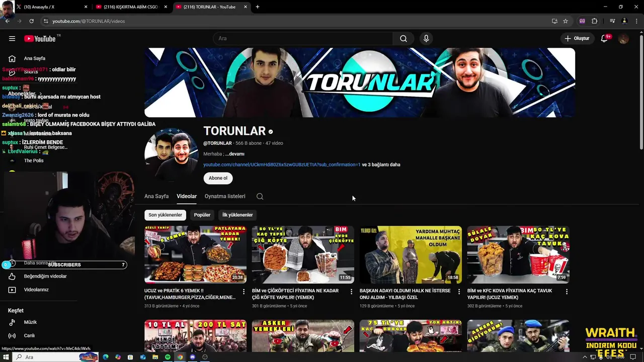
Task: Switch to the Videolar channel tab
Action: click(x=187, y=197)
